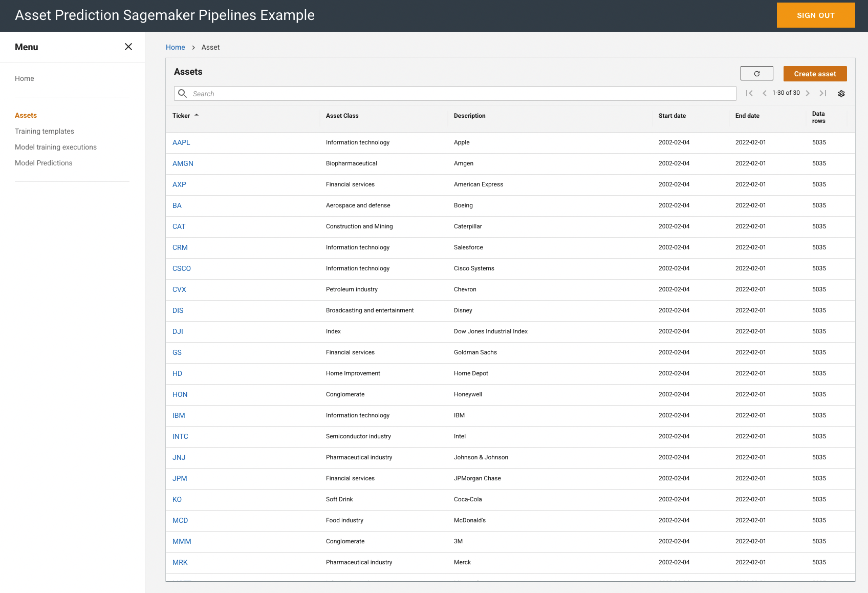Click the Caterpillar description cell
This screenshot has width=868, height=593.
click(x=468, y=226)
